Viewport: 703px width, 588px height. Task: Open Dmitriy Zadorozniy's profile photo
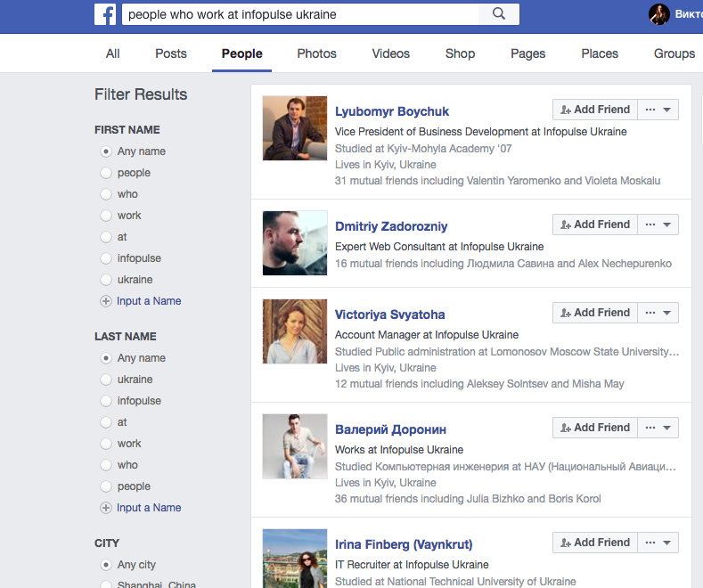coord(295,243)
